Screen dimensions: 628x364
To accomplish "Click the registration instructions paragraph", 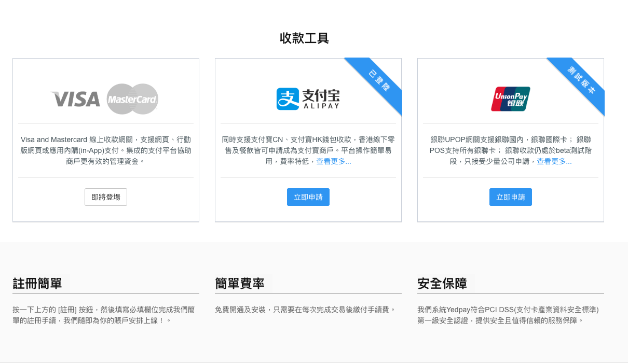I will (x=104, y=315).
